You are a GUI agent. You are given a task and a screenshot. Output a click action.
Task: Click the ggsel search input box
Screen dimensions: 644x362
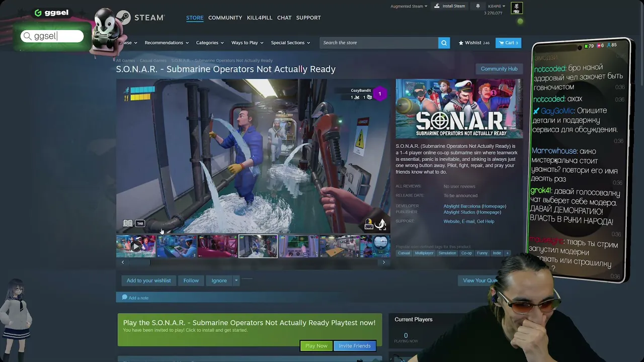click(52, 36)
